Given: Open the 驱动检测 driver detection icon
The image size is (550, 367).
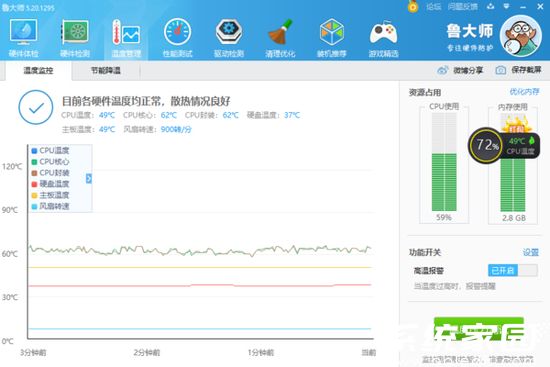Looking at the screenshot, I should pos(229,38).
